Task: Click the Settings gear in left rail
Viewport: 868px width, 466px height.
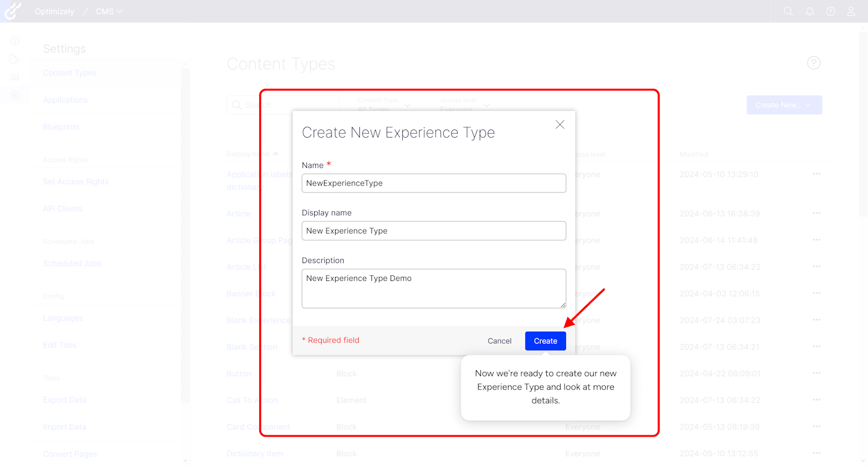Action: 14,95
